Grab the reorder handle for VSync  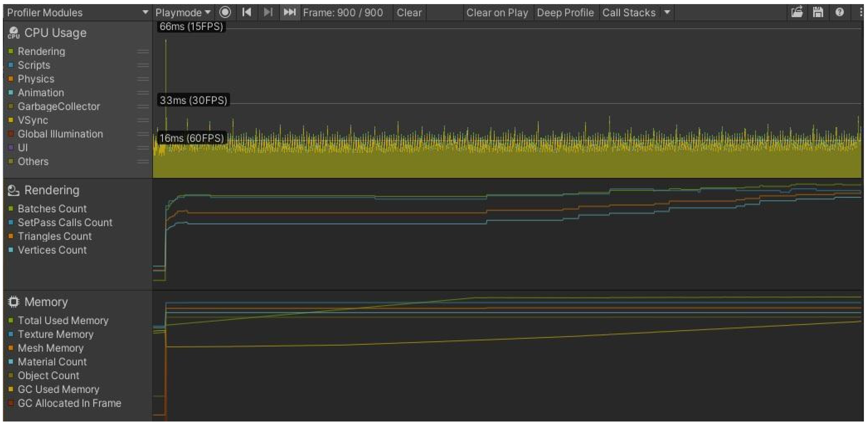143,121
